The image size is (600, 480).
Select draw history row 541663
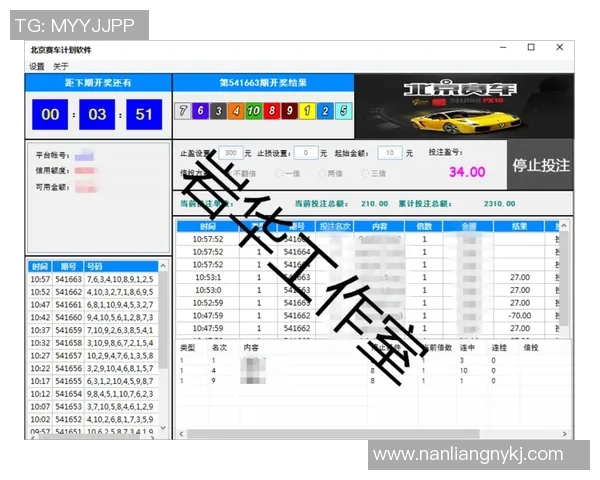click(x=93, y=279)
